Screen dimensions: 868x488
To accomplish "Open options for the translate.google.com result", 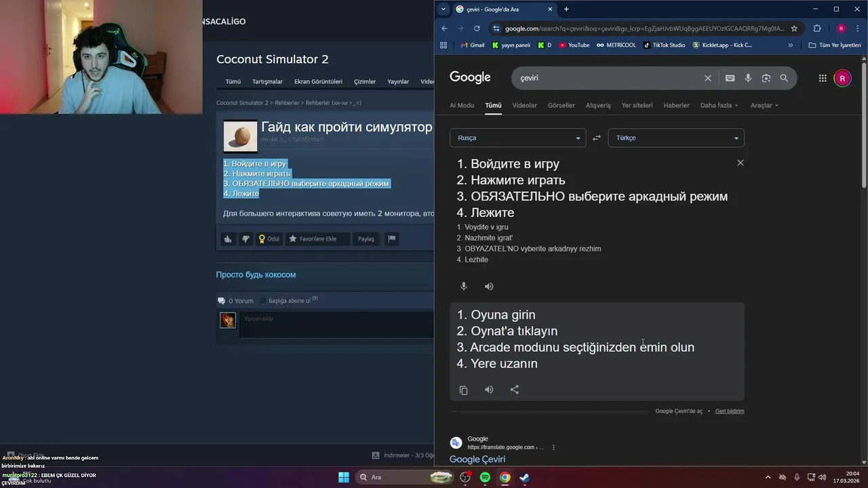I will pos(553,447).
